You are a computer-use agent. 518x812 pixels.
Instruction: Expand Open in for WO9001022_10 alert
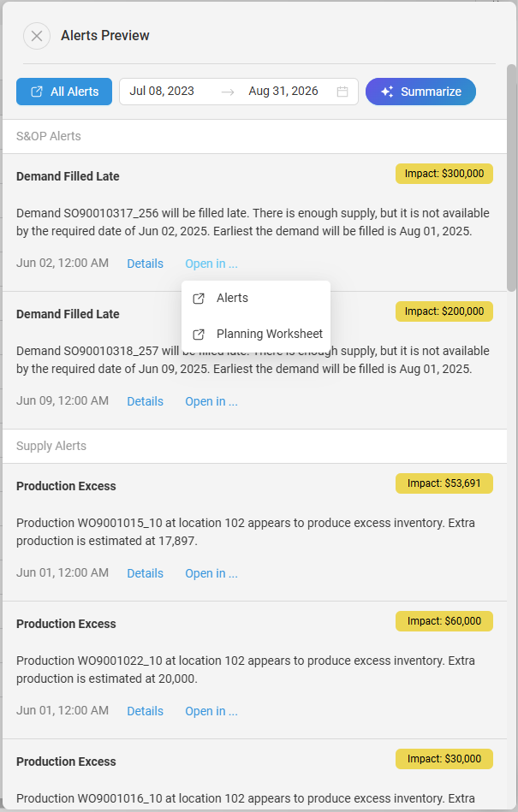pos(211,711)
